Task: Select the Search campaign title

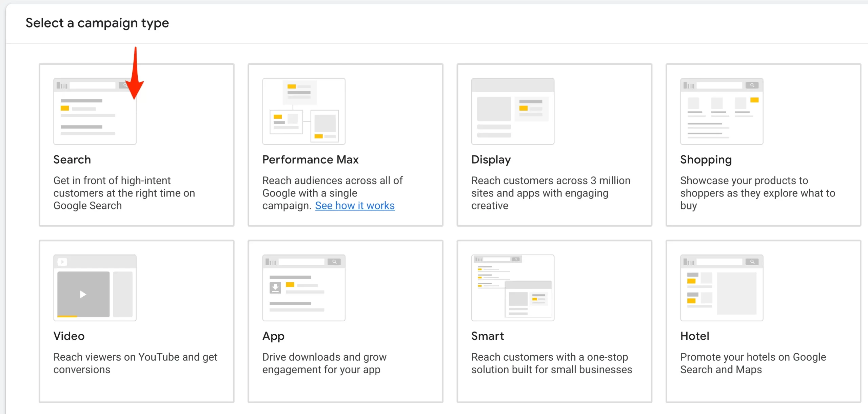Action: pyautogui.click(x=72, y=159)
